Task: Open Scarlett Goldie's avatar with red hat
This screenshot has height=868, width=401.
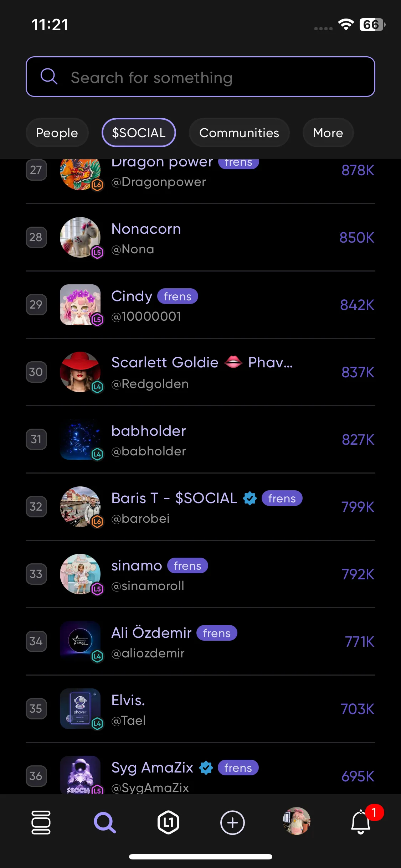Action: (80, 372)
